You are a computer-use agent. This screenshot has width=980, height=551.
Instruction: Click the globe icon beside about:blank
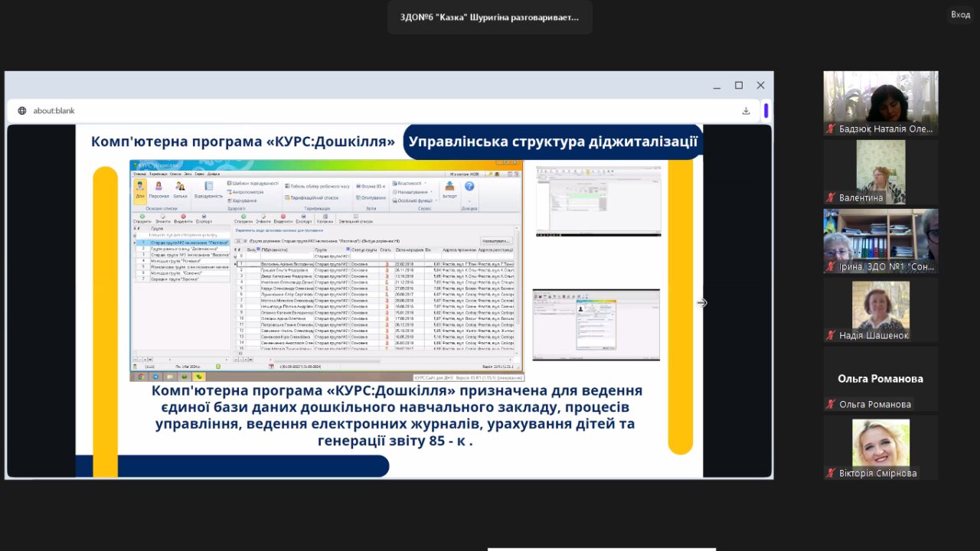pos(22,110)
